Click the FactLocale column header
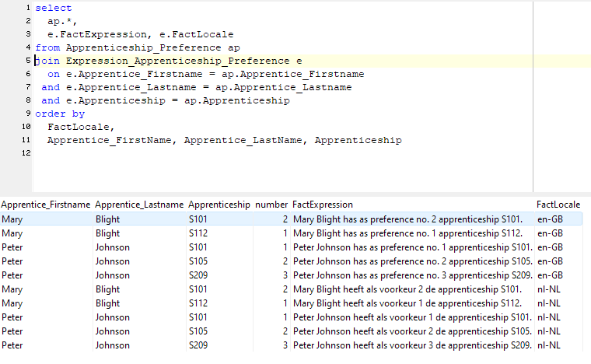Viewport: 591px width, 364px height. pyautogui.click(x=558, y=205)
